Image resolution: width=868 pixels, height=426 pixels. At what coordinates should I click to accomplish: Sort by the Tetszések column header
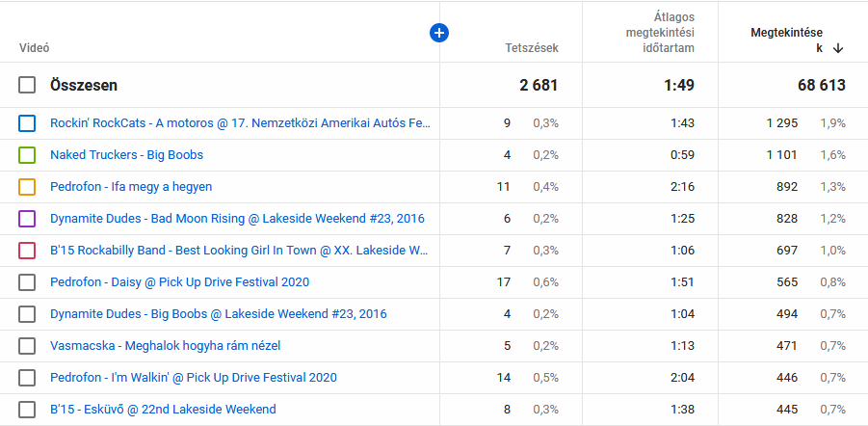[x=531, y=48]
